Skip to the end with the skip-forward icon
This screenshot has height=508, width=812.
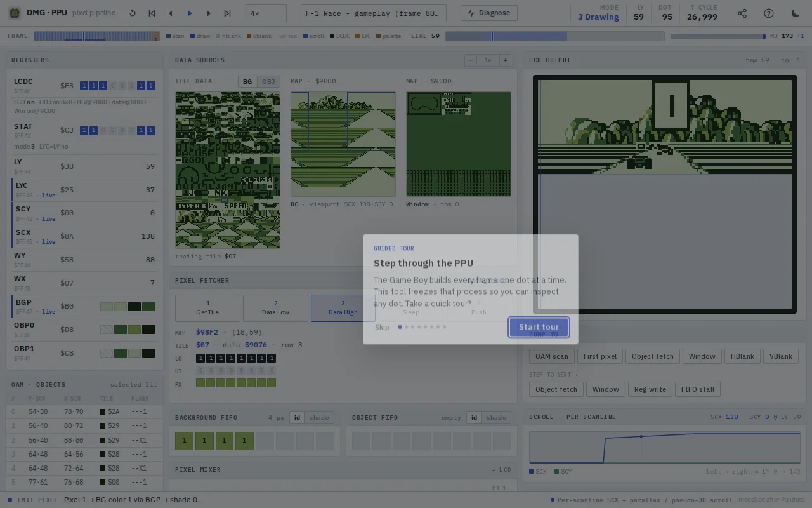228,13
